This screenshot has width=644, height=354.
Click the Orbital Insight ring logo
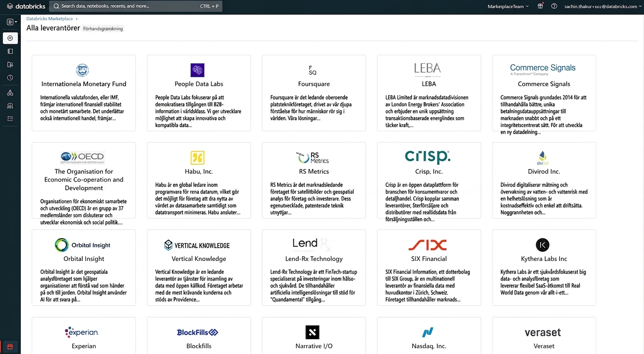click(x=82, y=245)
